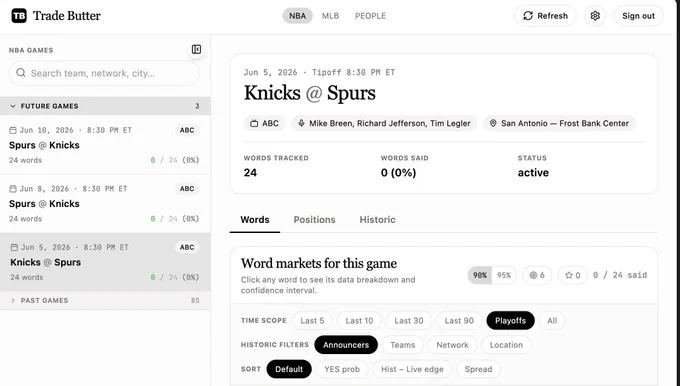This screenshot has height=386, width=680.
Task: Click the calendar icon for Jun 10 game
Action: click(13, 130)
